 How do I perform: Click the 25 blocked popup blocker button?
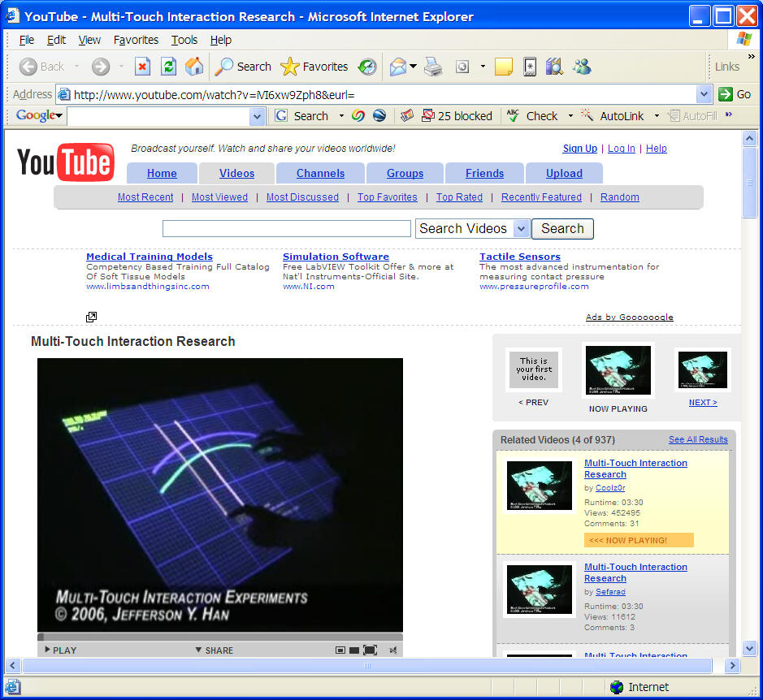click(457, 116)
